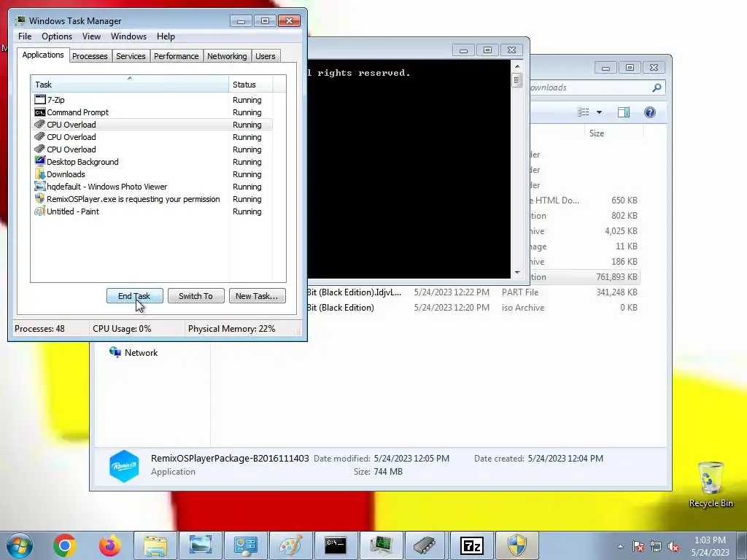Switch to the Processes tab
The height and width of the screenshot is (560, 747).
pyautogui.click(x=90, y=56)
